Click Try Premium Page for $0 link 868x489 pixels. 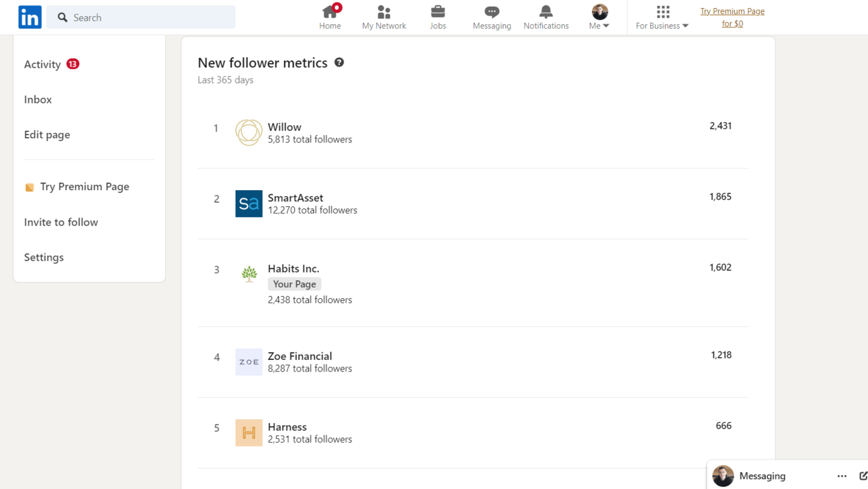pos(732,17)
